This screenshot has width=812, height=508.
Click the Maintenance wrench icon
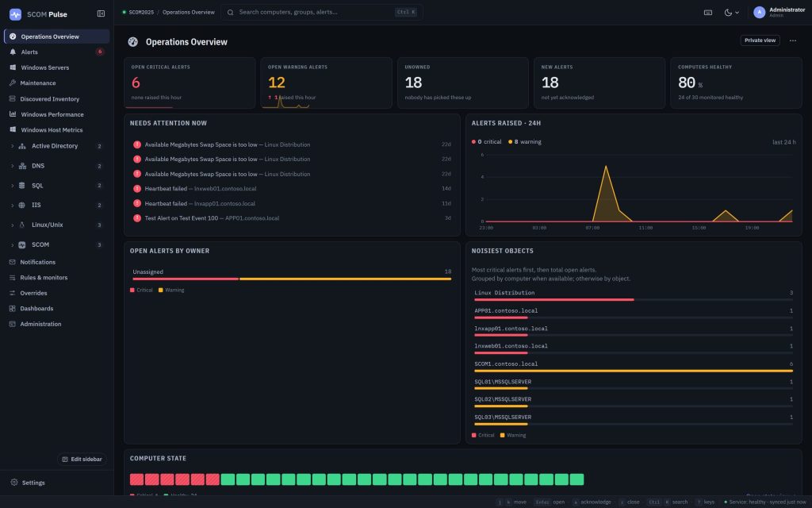[13, 83]
